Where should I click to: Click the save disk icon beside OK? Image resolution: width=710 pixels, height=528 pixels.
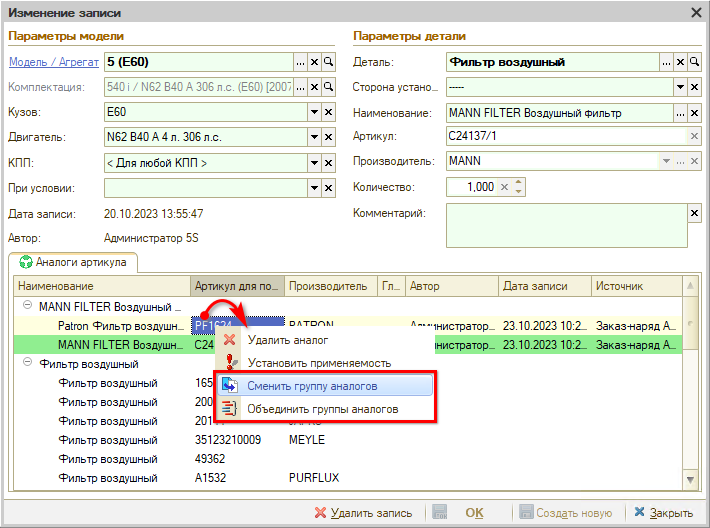pos(440,513)
